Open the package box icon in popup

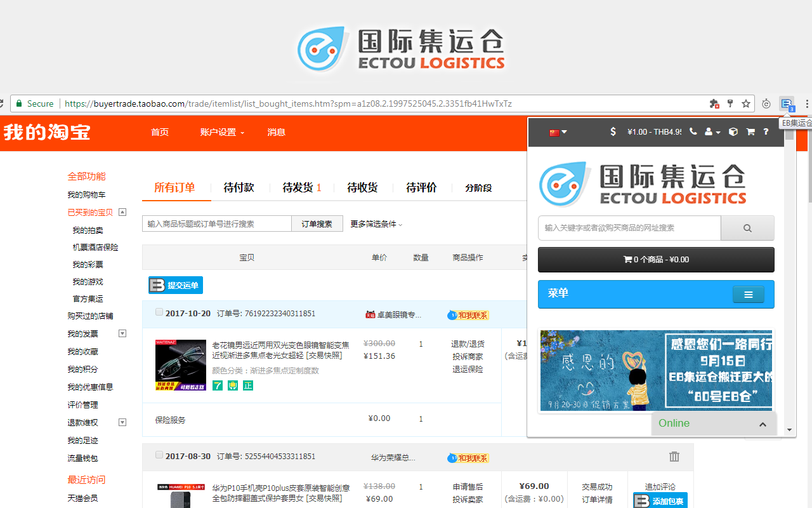[x=733, y=132]
